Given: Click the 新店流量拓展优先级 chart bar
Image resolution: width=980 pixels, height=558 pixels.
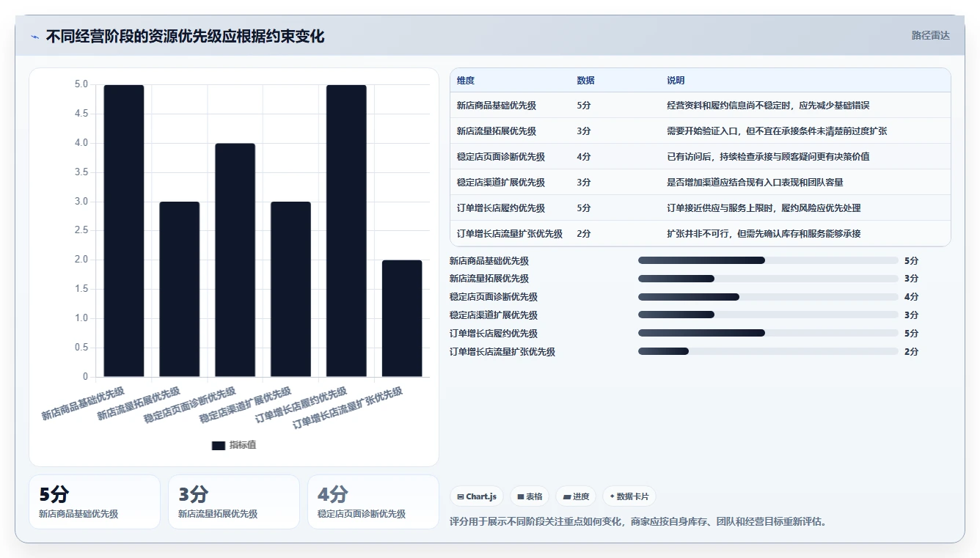Looking at the screenshot, I should click(x=180, y=290).
